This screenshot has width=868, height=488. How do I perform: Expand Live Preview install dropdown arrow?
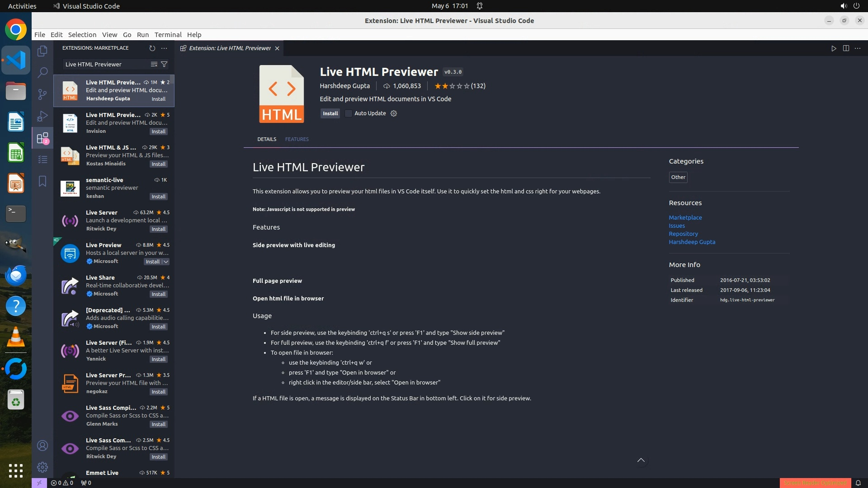(166, 262)
